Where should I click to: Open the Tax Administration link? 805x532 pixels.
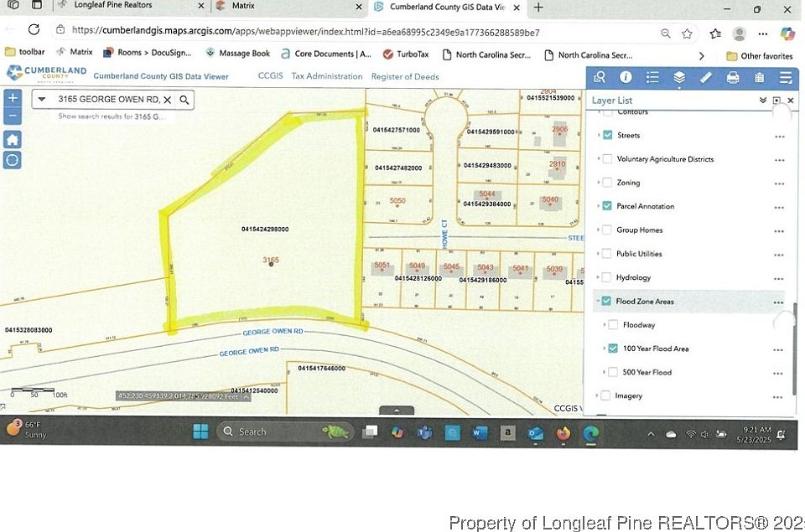326,76
